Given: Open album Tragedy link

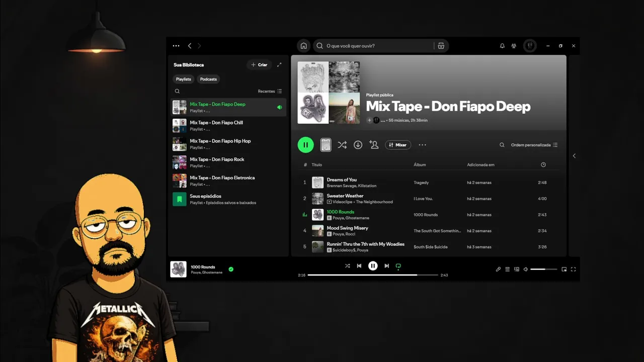Looking at the screenshot, I should (x=421, y=183).
